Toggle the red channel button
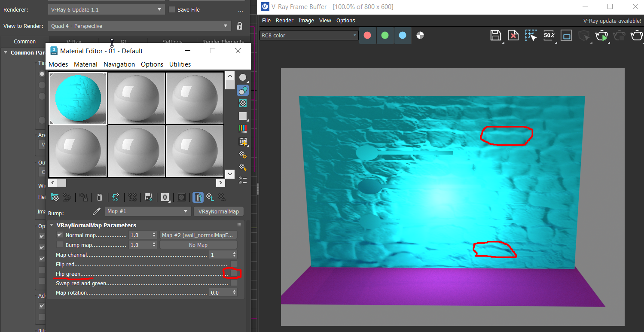Image resolution: width=644 pixels, height=332 pixels. point(367,36)
